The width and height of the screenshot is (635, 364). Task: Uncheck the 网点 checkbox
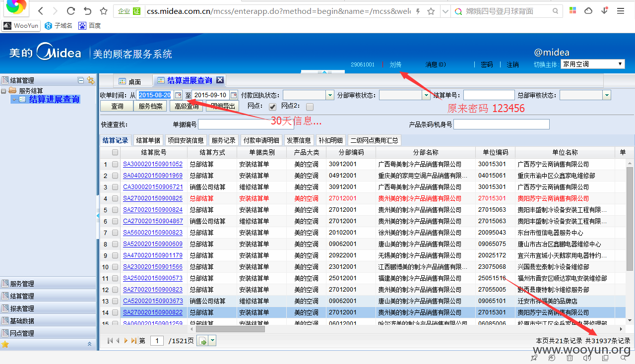coord(272,107)
